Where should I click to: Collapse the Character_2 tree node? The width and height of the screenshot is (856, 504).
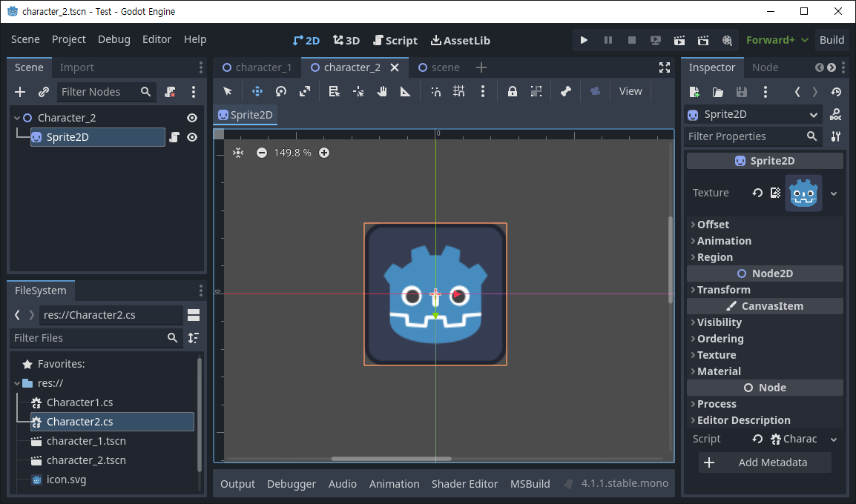[x=17, y=118]
